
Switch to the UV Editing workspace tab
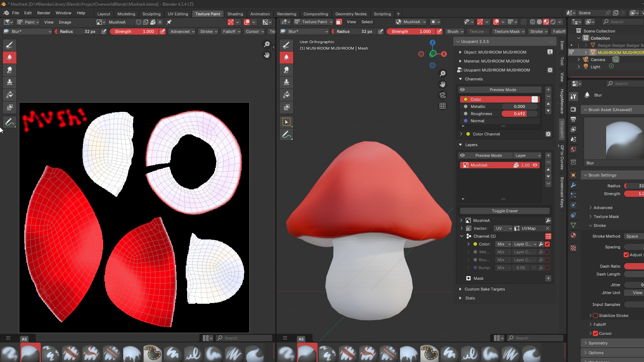tap(178, 14)
